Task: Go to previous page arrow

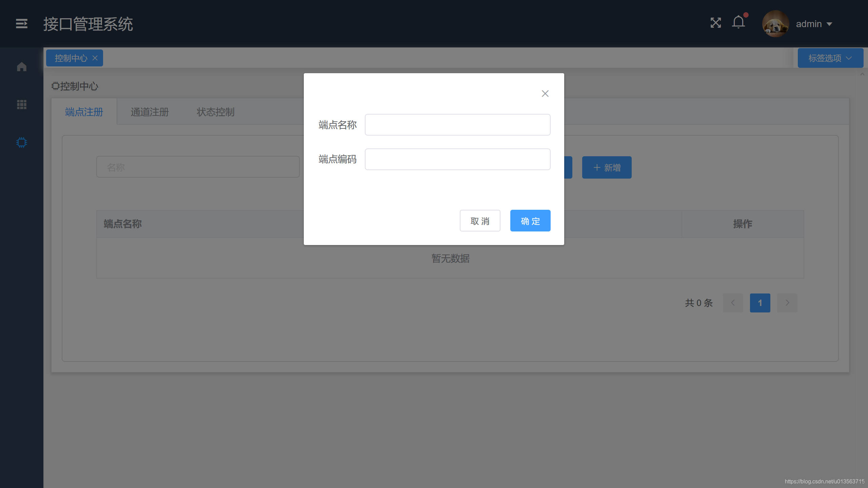Action: pyautogui.click(x=733, y=303)
